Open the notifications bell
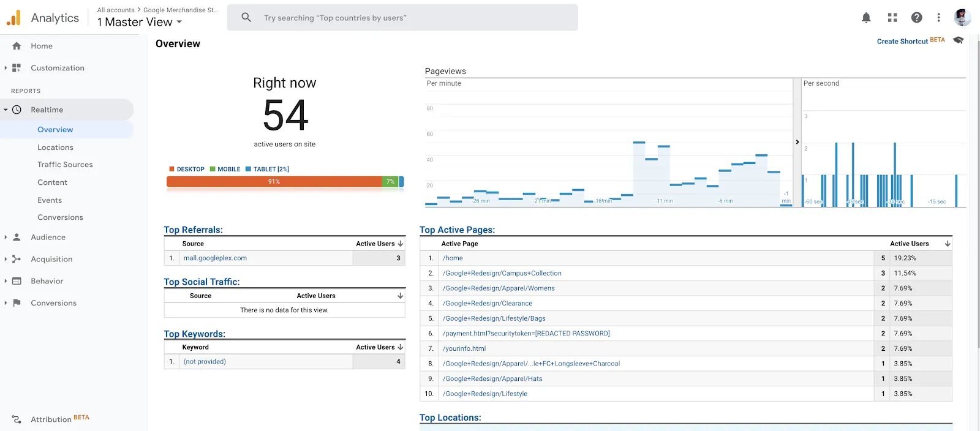980x431 pixels. 866,18
